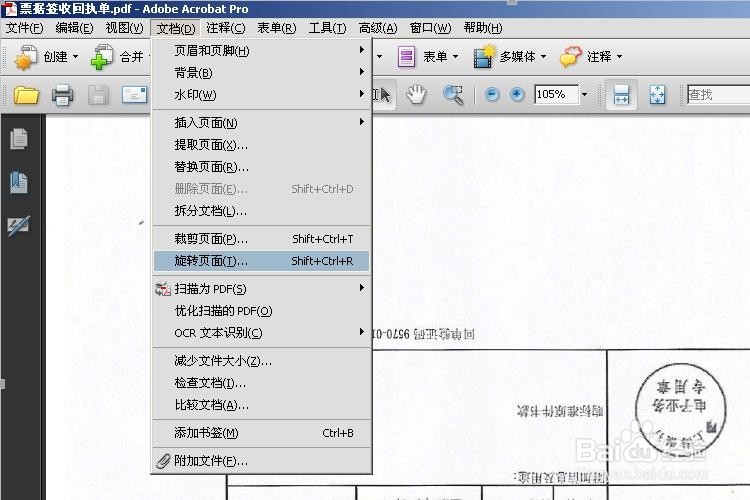750x500 pixels.
Task: Choose 添加书签(M) Add Bookmark
Action: 261,433
